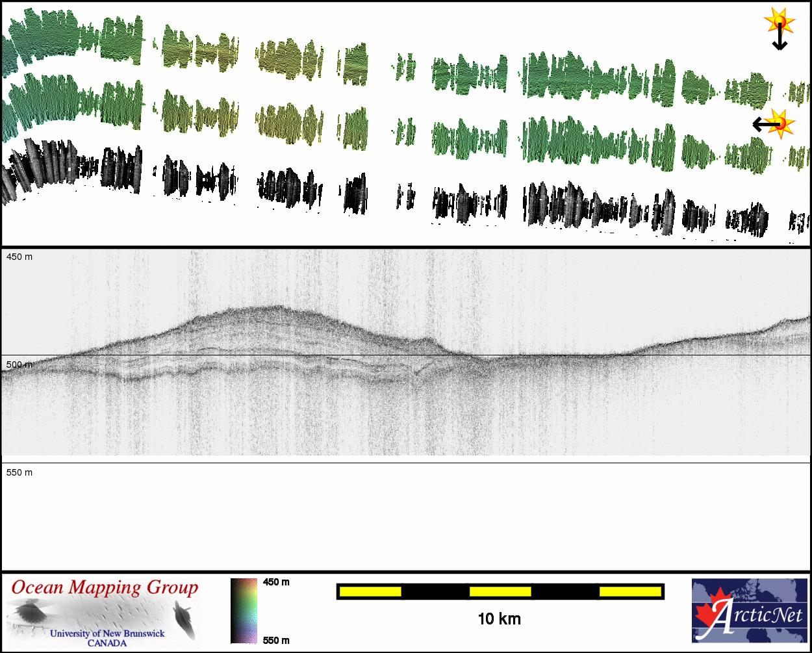
Task: Click the 450 m depth label on profile
Action: pos(19,257)
